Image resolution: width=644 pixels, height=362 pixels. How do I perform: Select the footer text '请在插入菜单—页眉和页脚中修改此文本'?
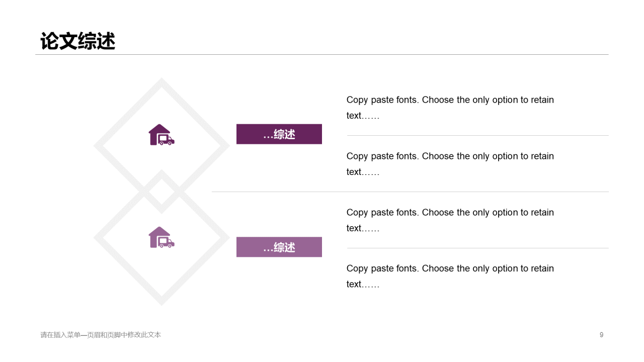(101, 335)
